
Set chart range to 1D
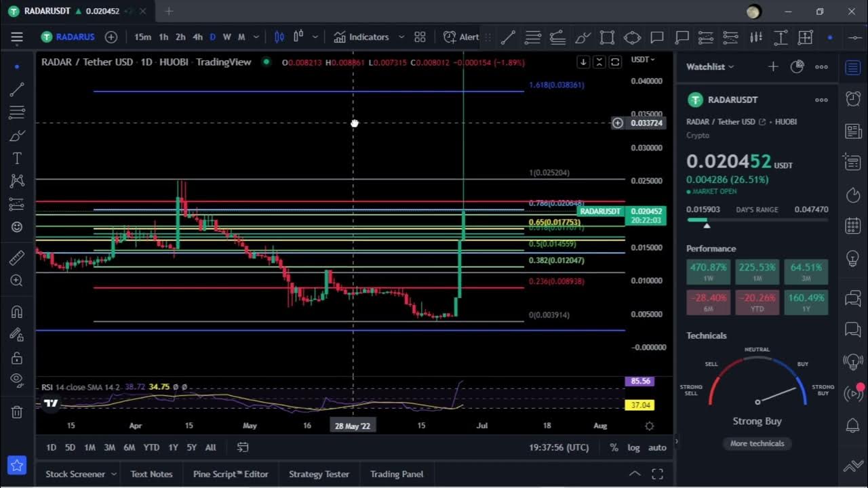pos(51,447)
